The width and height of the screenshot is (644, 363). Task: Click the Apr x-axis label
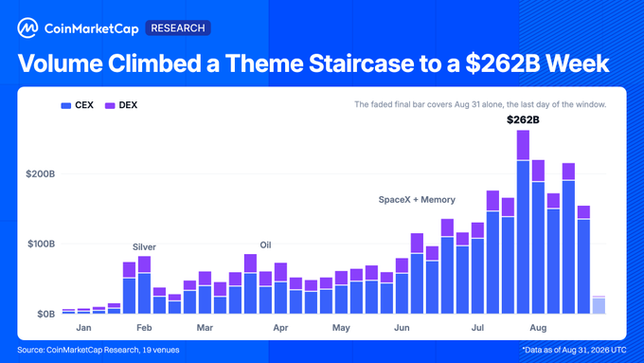click(280, 328)
